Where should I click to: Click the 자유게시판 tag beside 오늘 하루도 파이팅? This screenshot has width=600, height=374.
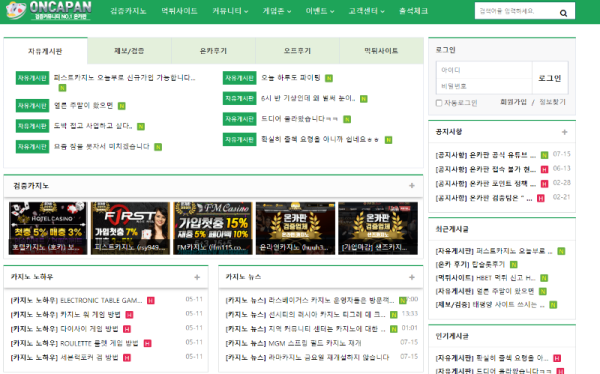pyautogui.click(x=240, y=78)
